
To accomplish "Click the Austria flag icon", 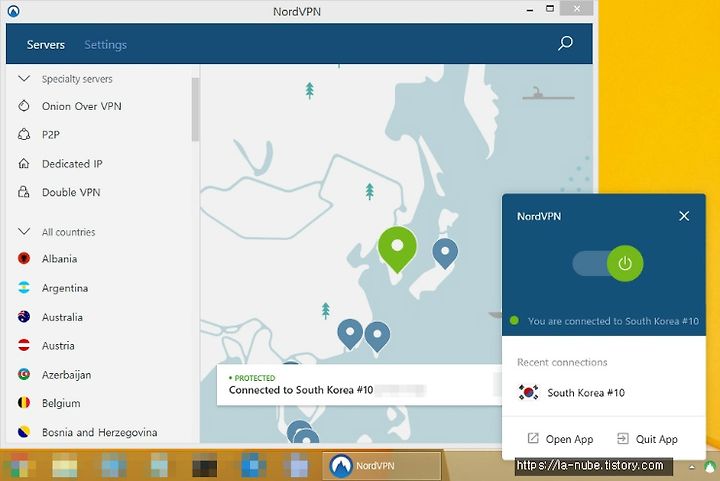I will click(24, 345).
